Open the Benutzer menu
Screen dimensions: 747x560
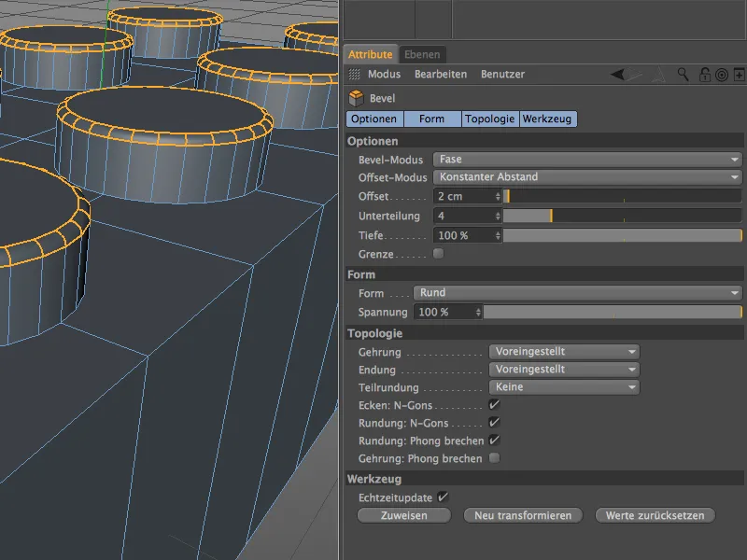click(x=502, y=75)
